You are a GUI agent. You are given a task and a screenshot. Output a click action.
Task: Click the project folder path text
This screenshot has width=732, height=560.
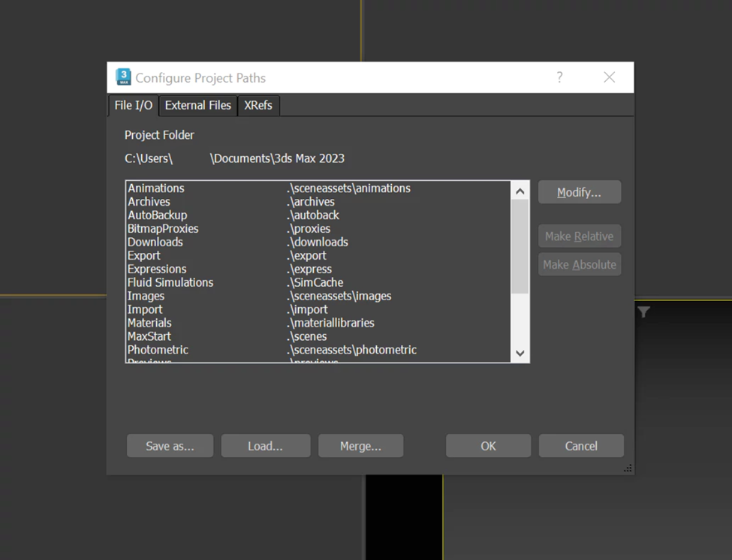[x=234, y=158]
